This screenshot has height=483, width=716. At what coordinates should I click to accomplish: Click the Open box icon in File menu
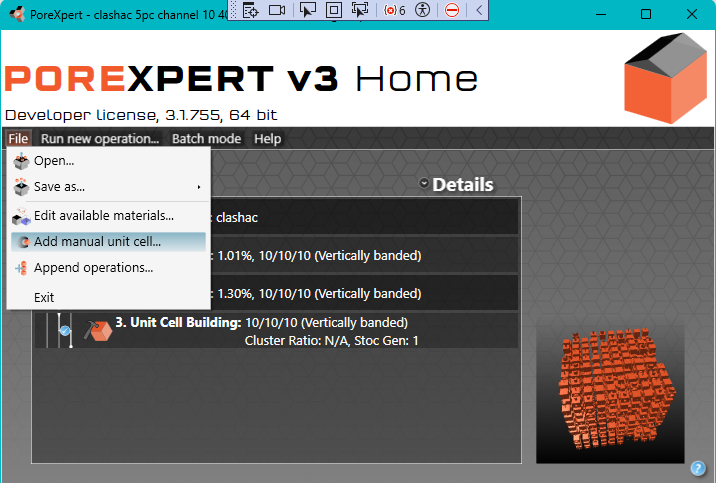point(21,160)
